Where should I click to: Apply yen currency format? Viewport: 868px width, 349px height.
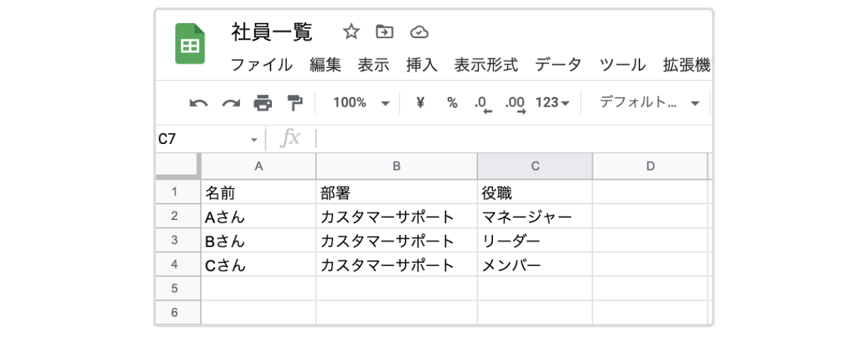[x=420, y=103]
